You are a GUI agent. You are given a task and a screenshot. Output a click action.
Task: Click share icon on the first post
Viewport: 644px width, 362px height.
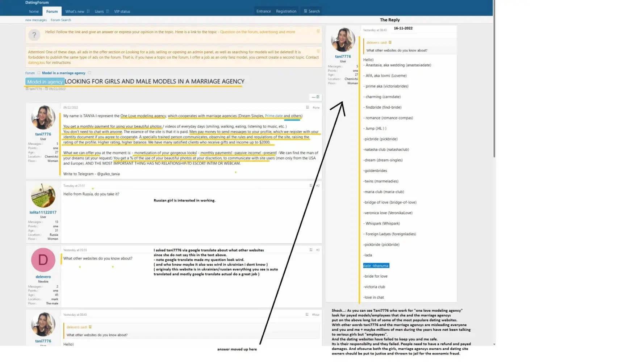click(308, 107)
